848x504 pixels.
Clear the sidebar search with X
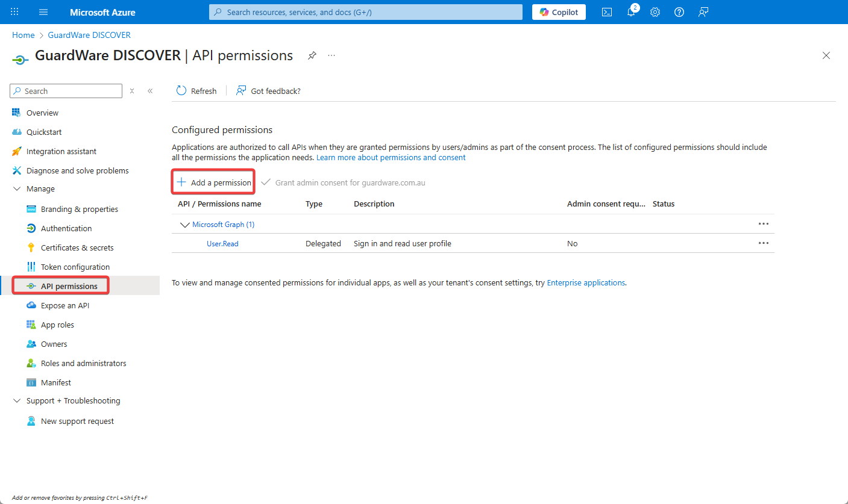132,91
